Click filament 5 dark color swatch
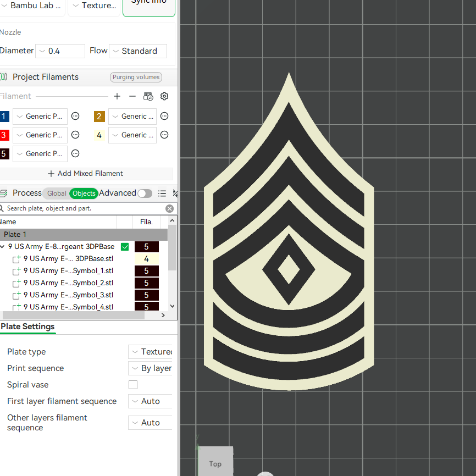This screenshot has height=476, width=476. pos(4,154)
